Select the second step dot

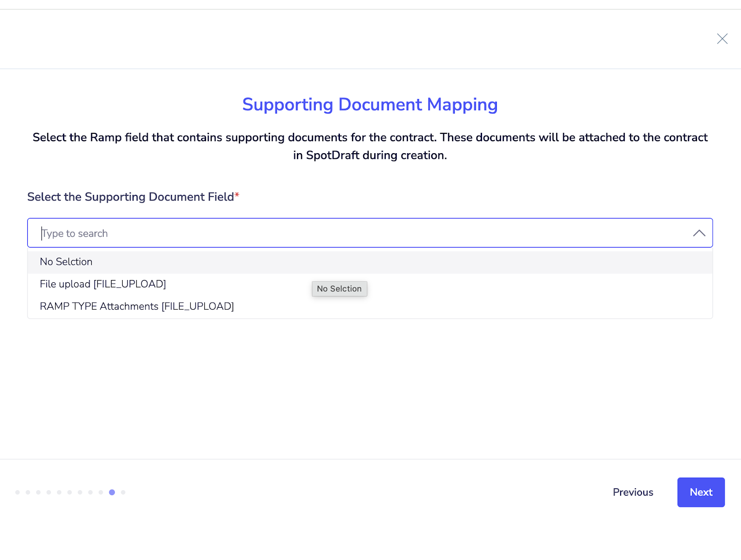click(28, 492)
